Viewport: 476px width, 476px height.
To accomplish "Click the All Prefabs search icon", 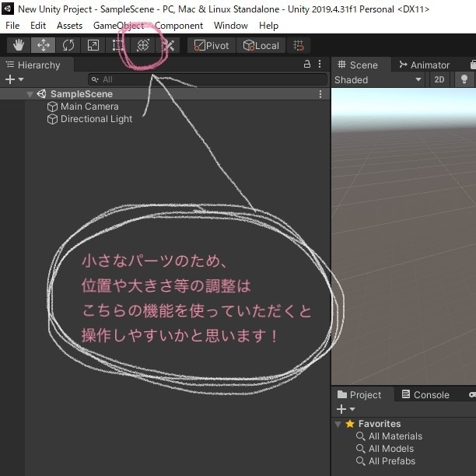I will 360,461.
